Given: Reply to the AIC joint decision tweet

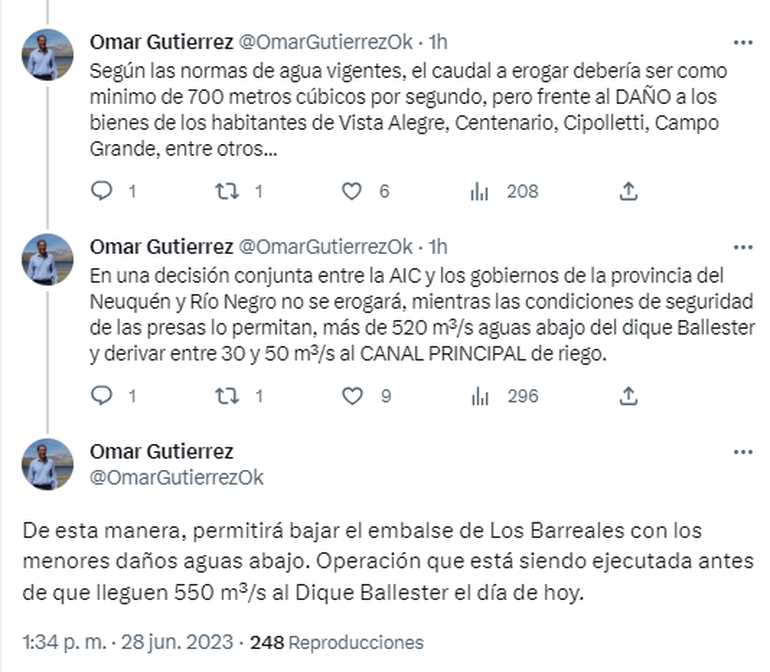Looking at the screenshot, I should pyautogui.click(x=103, y=396).
